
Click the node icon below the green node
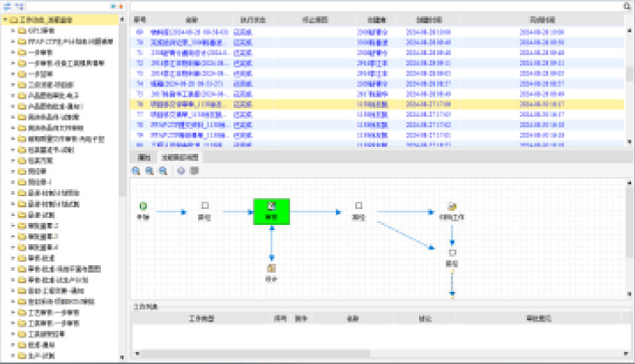271,268
